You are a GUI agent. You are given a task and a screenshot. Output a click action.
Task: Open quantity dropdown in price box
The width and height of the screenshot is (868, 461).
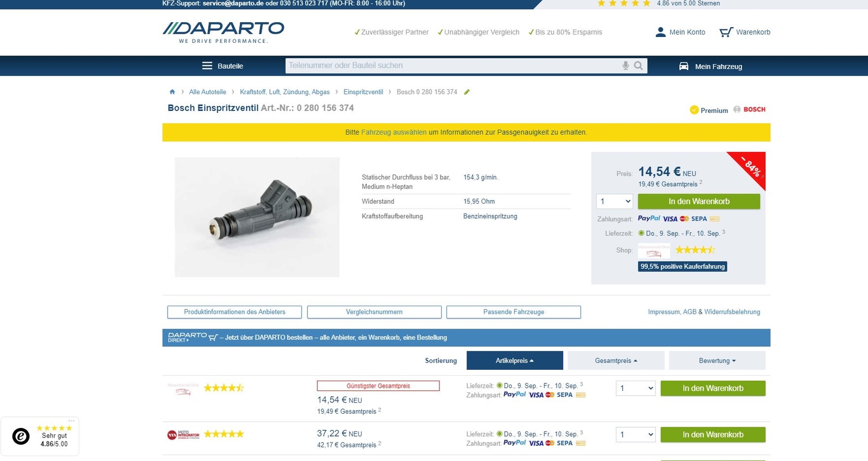point(615,201)
